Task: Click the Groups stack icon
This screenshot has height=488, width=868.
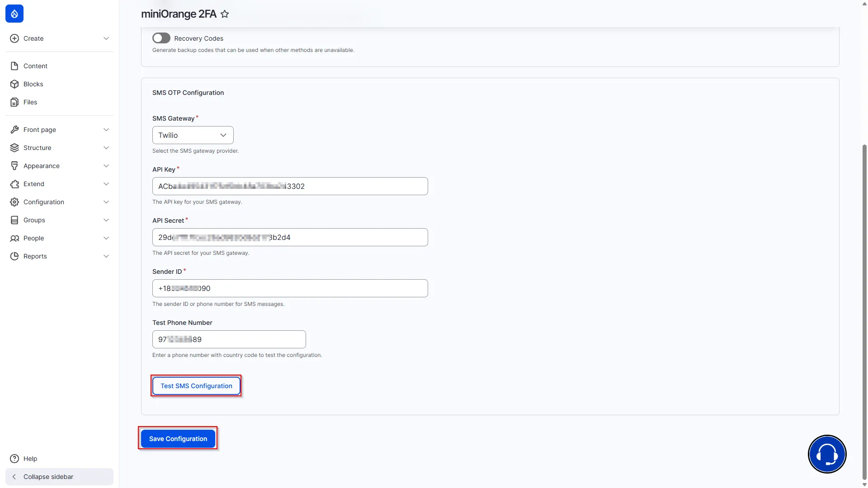Action: click(x=14, y=220)
